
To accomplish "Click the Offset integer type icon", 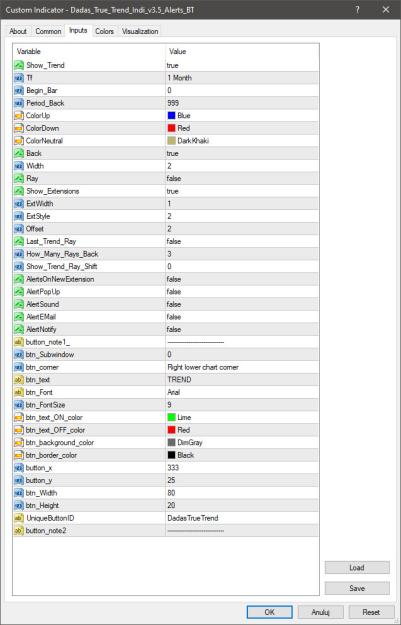I will pos(19,229).
